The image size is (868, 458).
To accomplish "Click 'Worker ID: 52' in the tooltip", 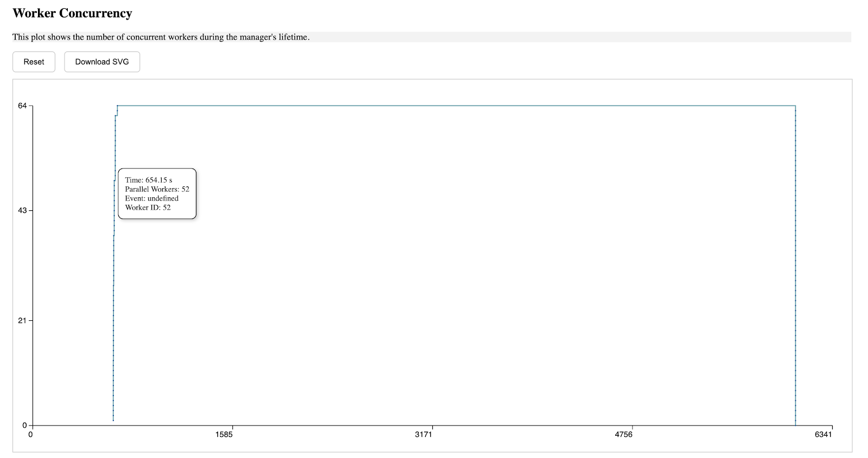I will 148,208.
